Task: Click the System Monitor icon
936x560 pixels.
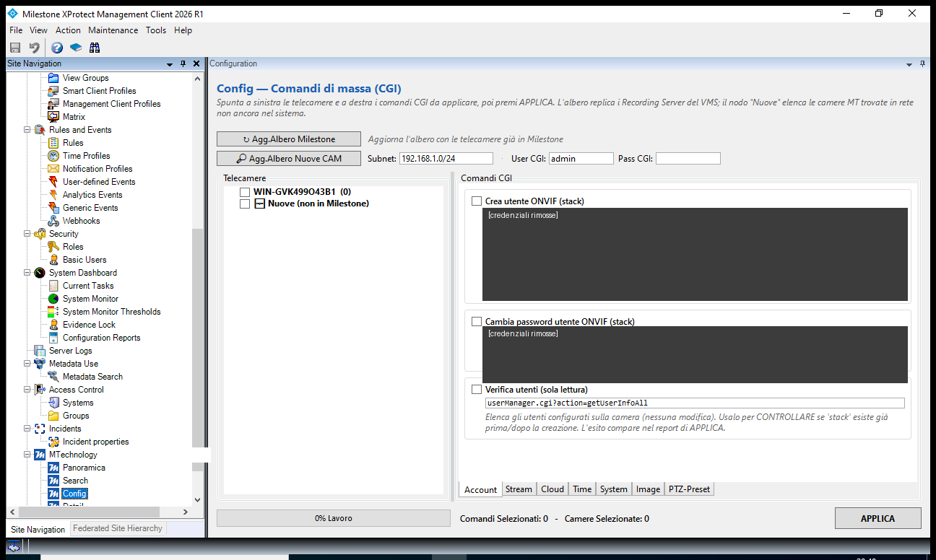Action: (53, 299)
